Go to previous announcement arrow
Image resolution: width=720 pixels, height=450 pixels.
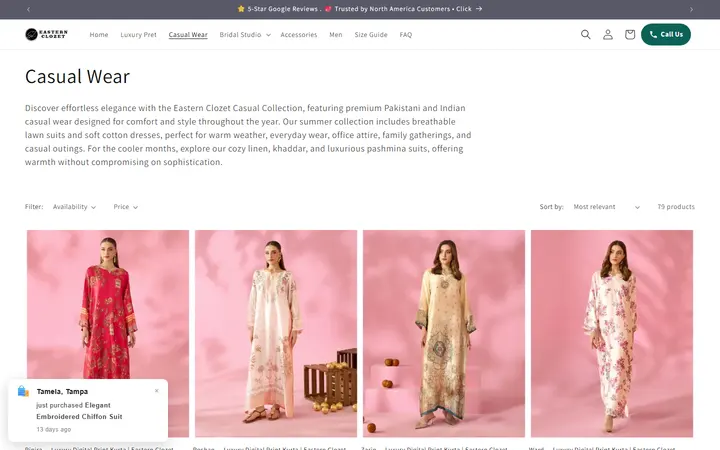(28, 9)
